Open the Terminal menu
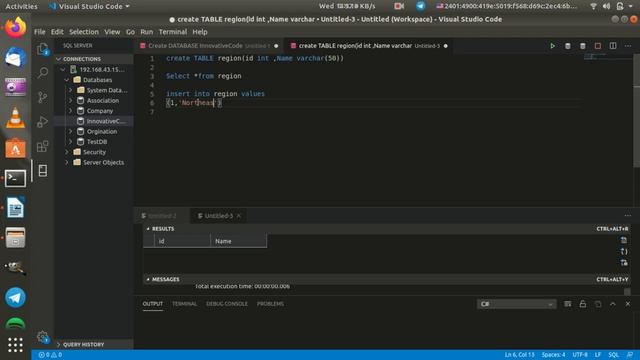Image resolution: width=640 pixels, height=360 pixels. (173, 32)
